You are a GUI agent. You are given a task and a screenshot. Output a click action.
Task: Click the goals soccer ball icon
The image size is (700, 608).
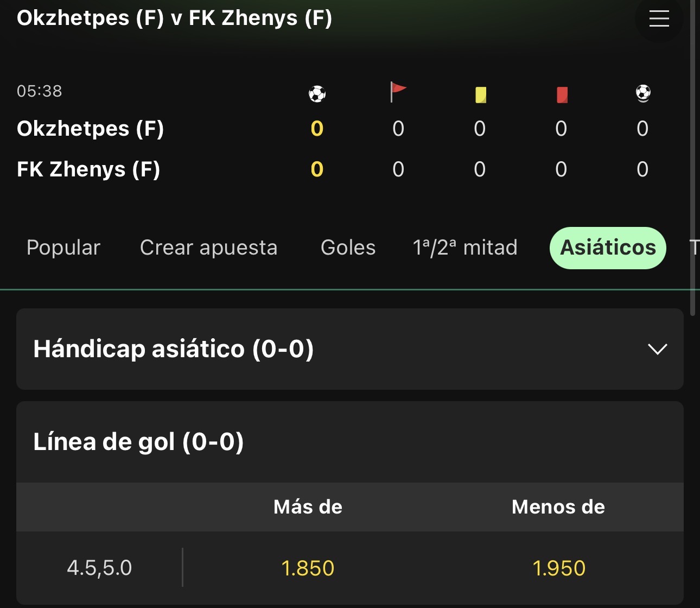click(x=317, y=94)
